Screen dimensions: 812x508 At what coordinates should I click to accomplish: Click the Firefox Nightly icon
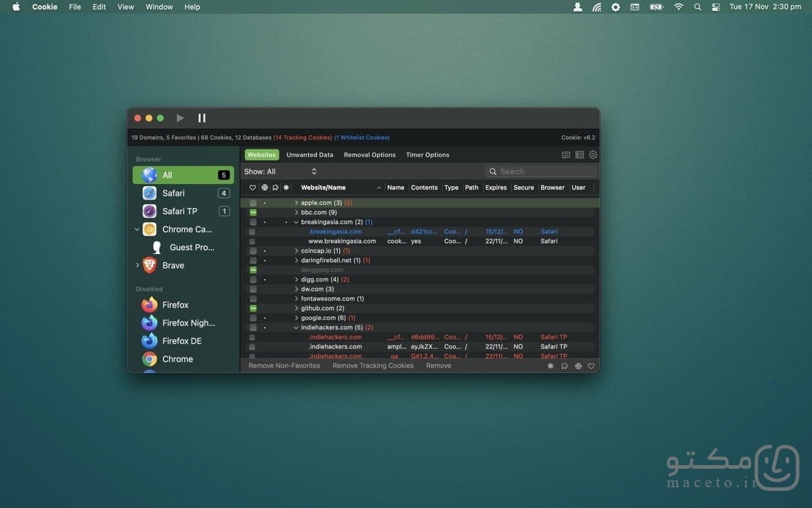[x=150, y=323]
